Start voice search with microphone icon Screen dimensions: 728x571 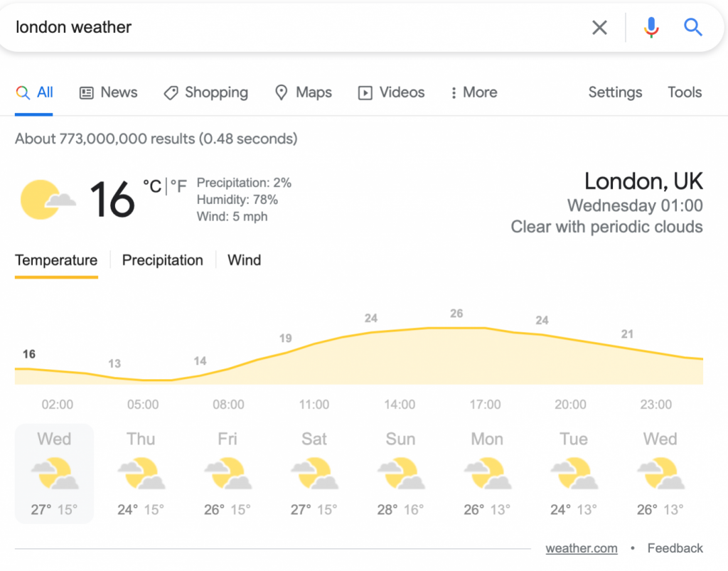651,28
